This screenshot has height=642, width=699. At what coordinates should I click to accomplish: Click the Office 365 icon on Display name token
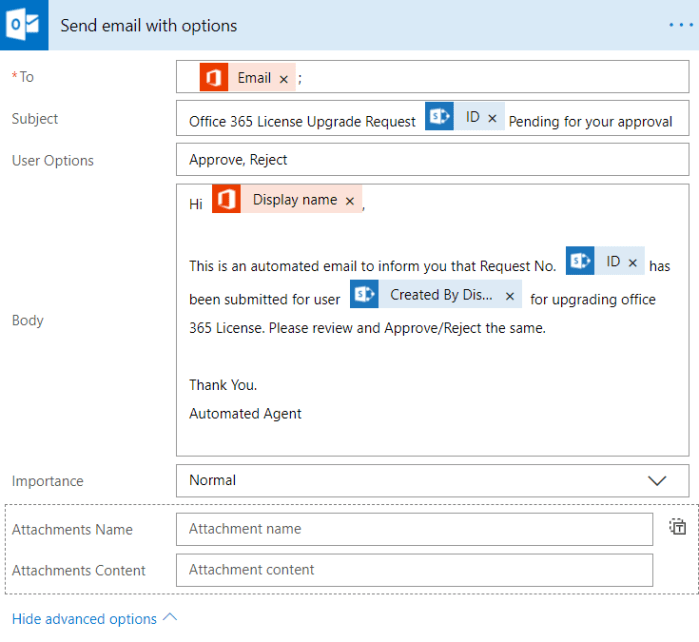[x=227, y=200]
